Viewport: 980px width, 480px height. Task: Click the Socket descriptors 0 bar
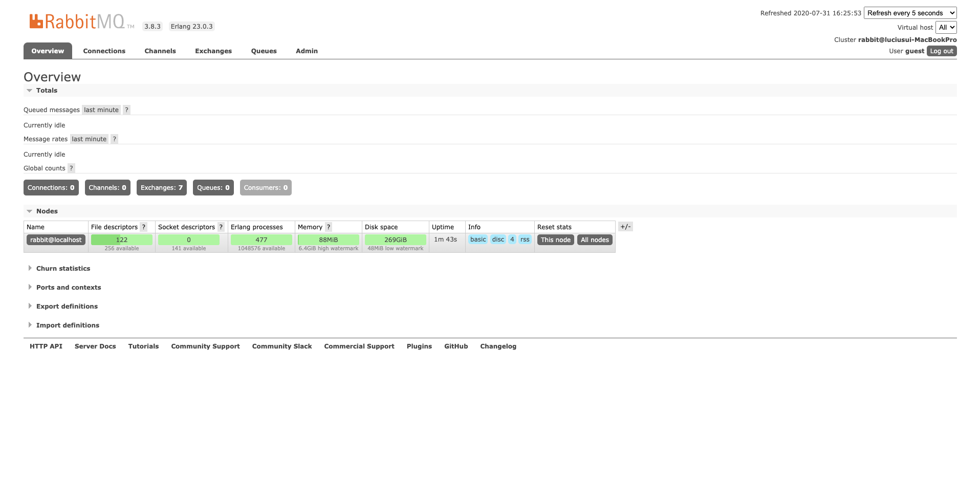[x=189, y=239]
